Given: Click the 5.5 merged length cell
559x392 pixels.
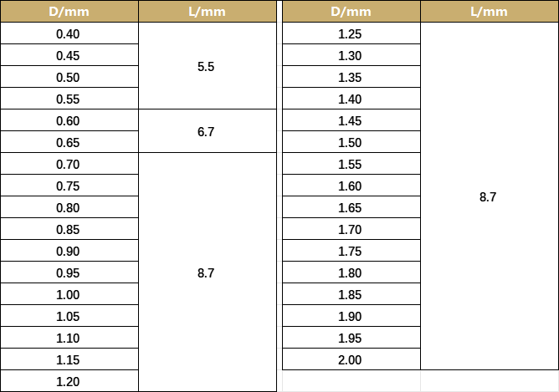Looking at the screenshot, I should [x=208, y=66].
